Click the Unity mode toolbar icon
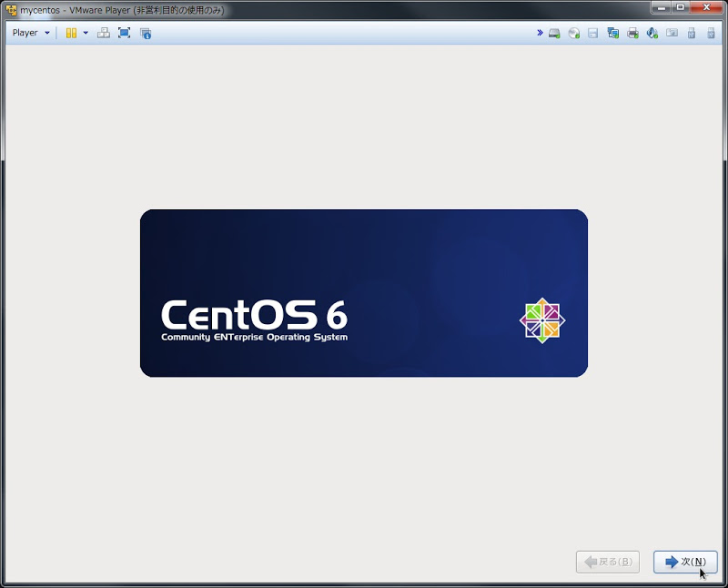 click(146, 33)
